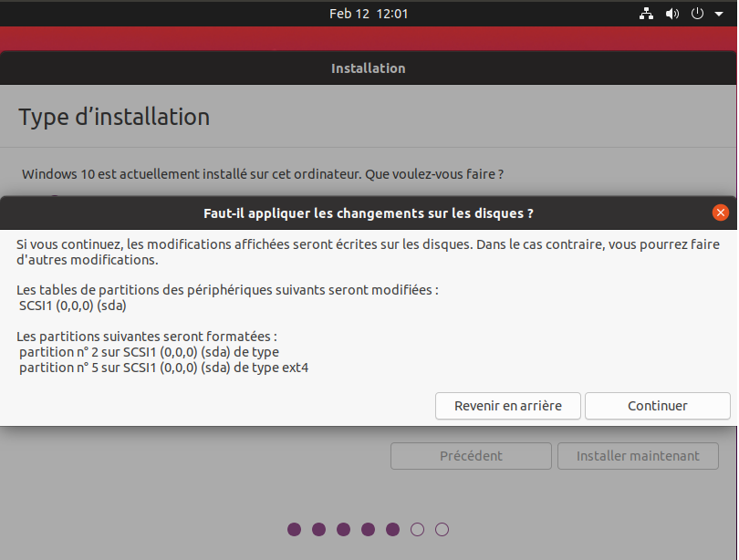Click the third installation progress dot
The height and width of the screenshot is (560, 739).
pos(343,529)
